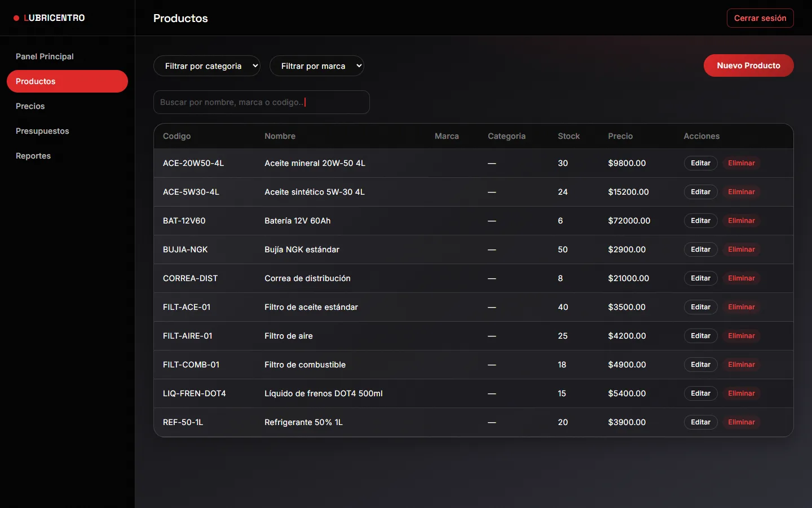Select Productos in the sidebar

67,81
